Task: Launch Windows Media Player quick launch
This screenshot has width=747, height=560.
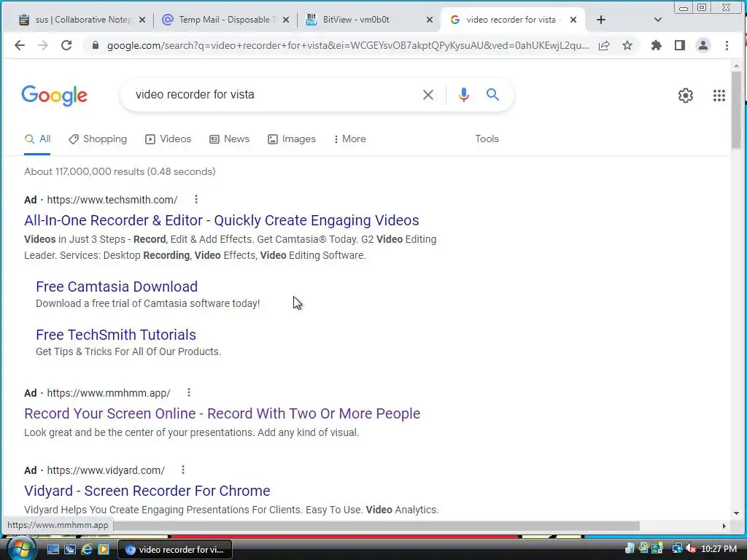Action: point(104,549)
